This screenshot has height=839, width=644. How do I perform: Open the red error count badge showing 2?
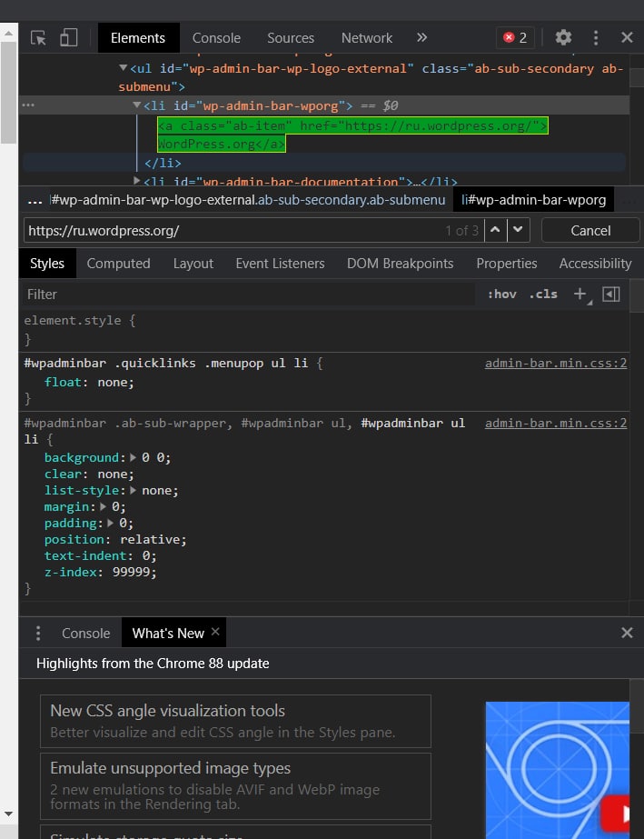515,38
